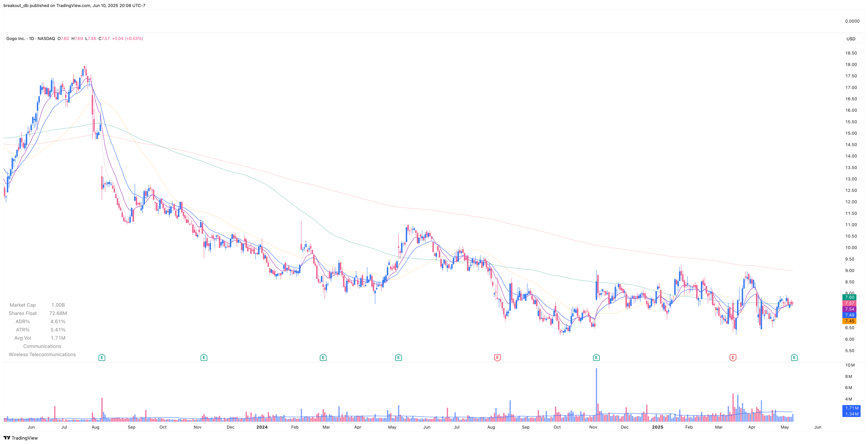The width and height of the screenshot is (868, 444).
Task: Click the Wireless Telecommunications industry link
Action: (42, 354)
